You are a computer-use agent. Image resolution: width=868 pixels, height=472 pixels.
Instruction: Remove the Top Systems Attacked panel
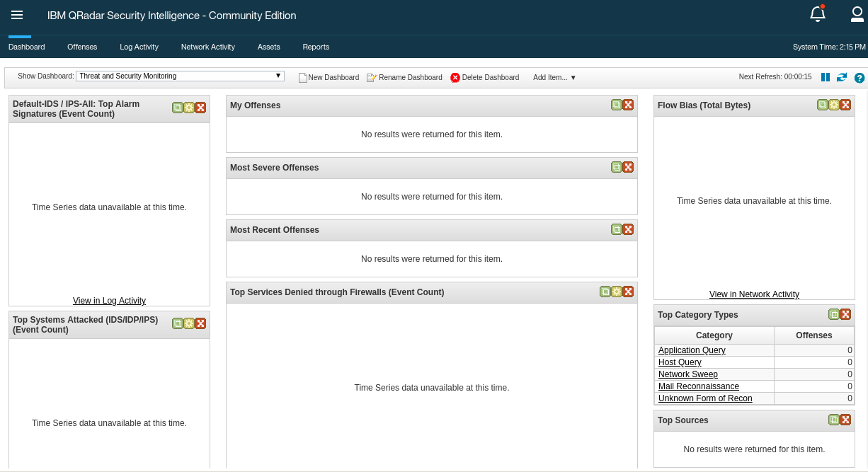200,323
